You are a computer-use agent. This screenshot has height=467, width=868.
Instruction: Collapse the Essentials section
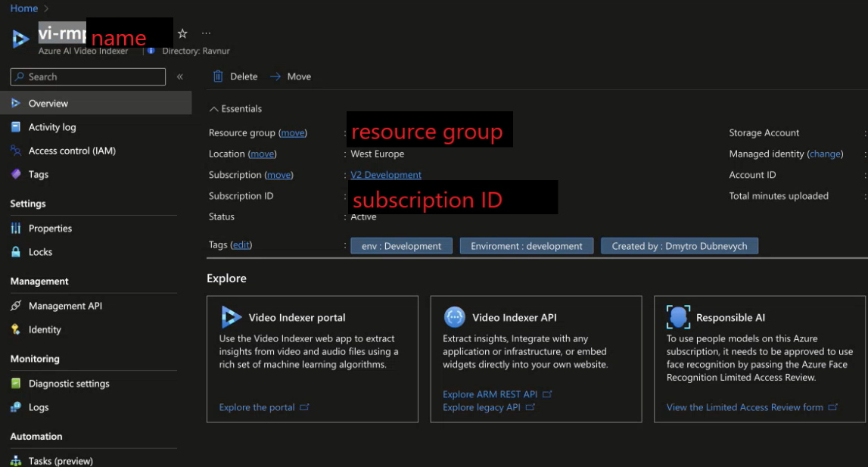click(235, 108)
